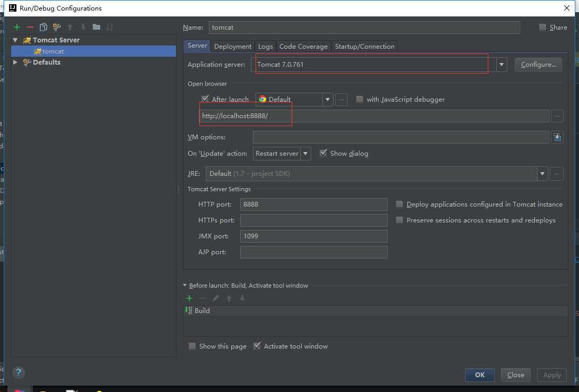Screen dimensions: 579x392
Task: Click the Apply button
Action: [x=552, y=375]
